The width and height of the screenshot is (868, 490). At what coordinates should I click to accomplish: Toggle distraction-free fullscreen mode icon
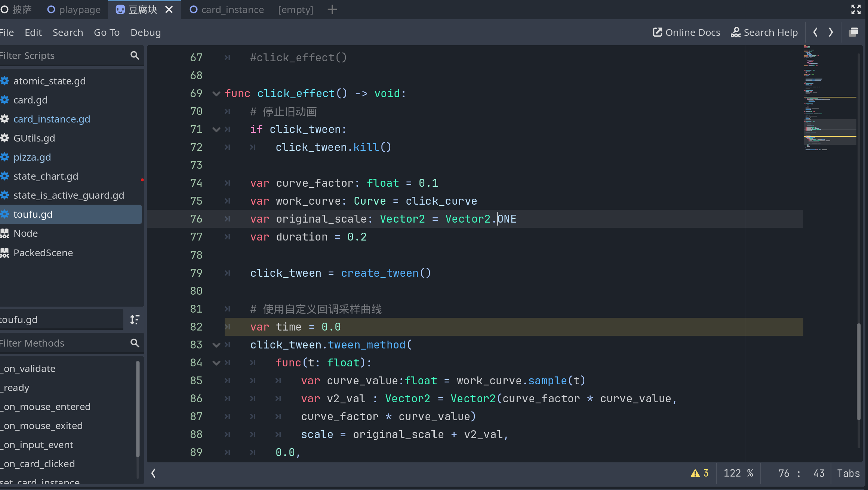coord(856,9)
